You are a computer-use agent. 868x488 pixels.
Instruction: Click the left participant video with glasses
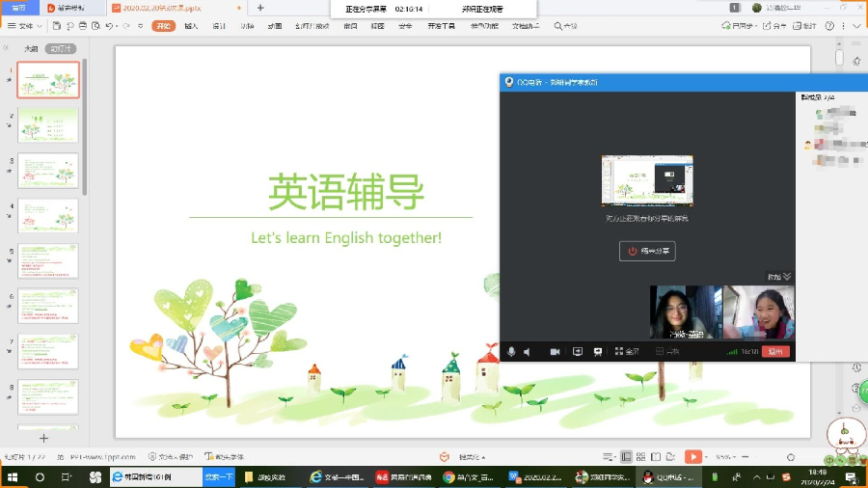[x=686, y=312]
